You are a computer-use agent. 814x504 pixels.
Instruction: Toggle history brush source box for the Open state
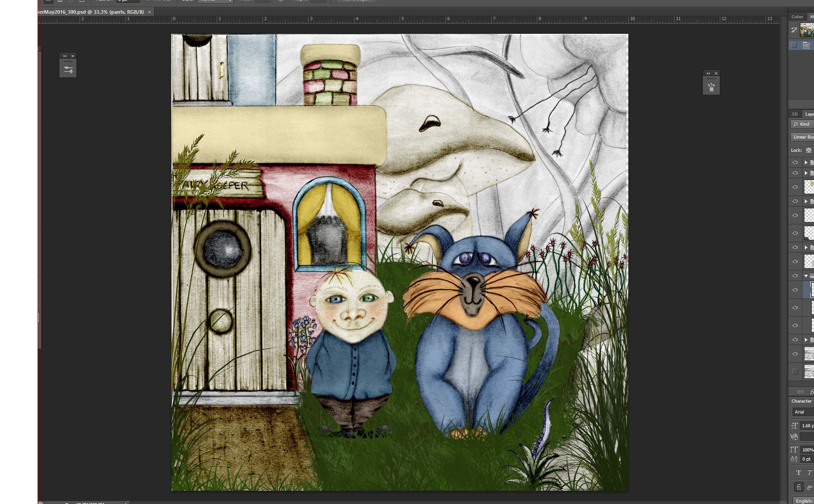coord(794,45)
